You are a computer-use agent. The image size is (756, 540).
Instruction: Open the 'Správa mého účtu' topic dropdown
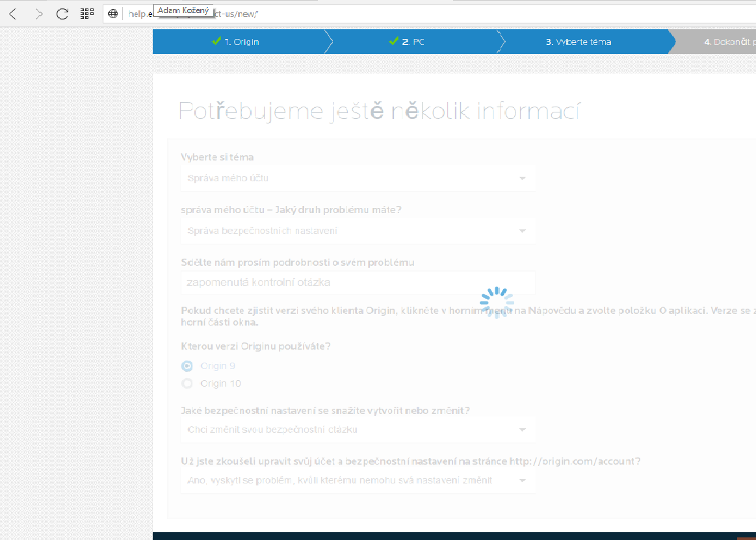[x=358, y=178]
